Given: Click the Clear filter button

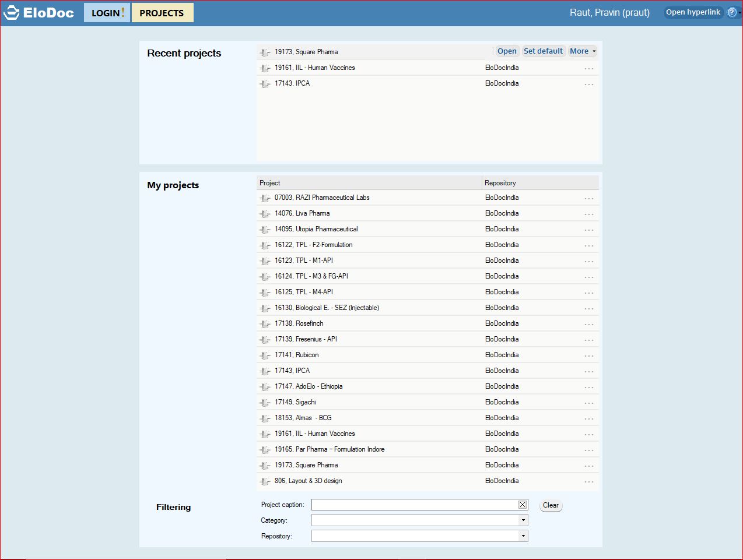Looking at the screenshot, I should [551, 506].
